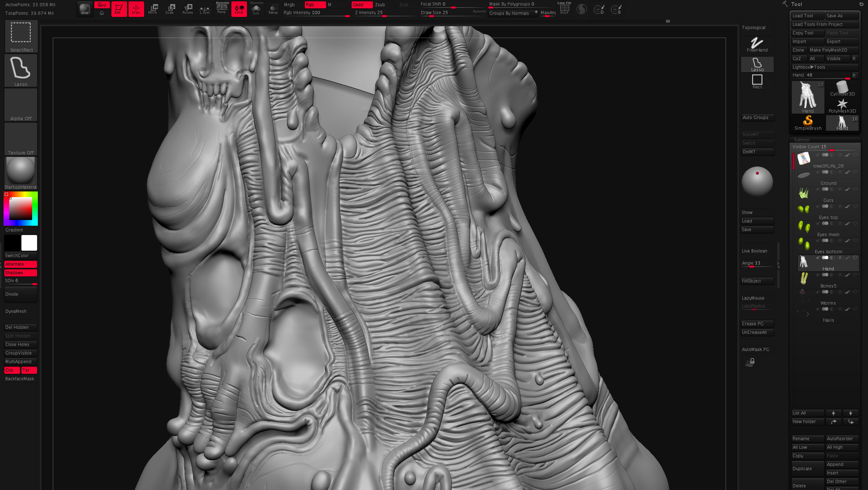Toggle Transp transparency icon
Image resolution: width=868 pixels, height=490 pixels.
273,9
